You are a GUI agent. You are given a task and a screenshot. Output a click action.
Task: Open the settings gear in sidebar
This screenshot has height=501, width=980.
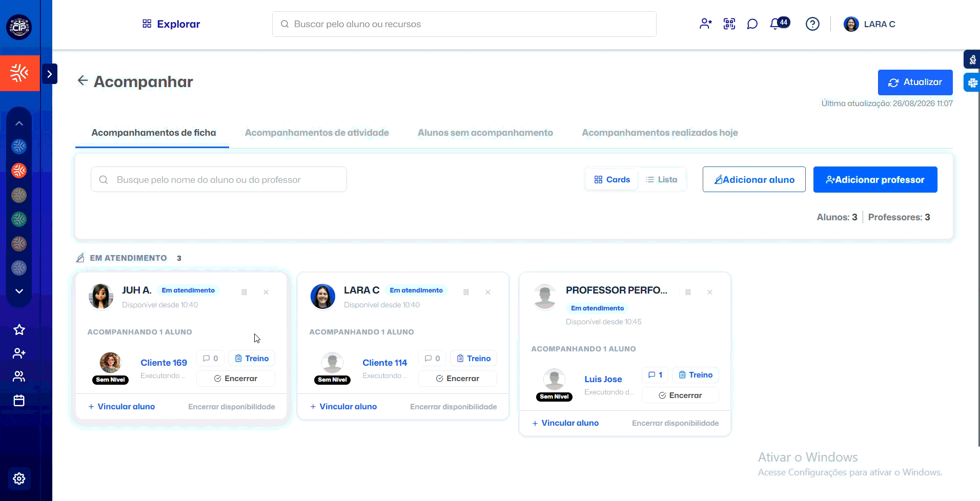click(19, 478)
